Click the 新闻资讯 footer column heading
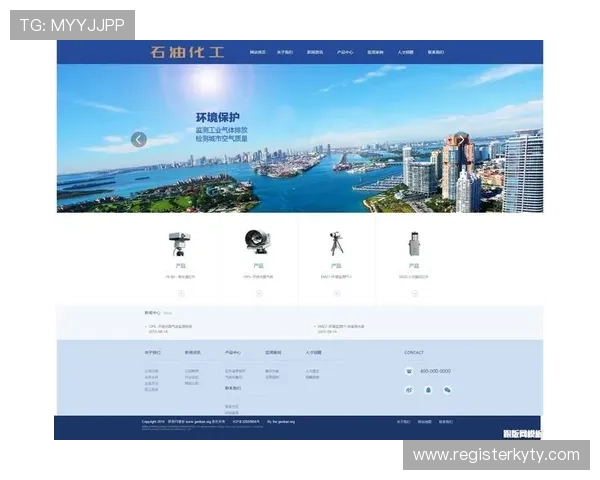This screenshot has width=600, height=480. 192,352
